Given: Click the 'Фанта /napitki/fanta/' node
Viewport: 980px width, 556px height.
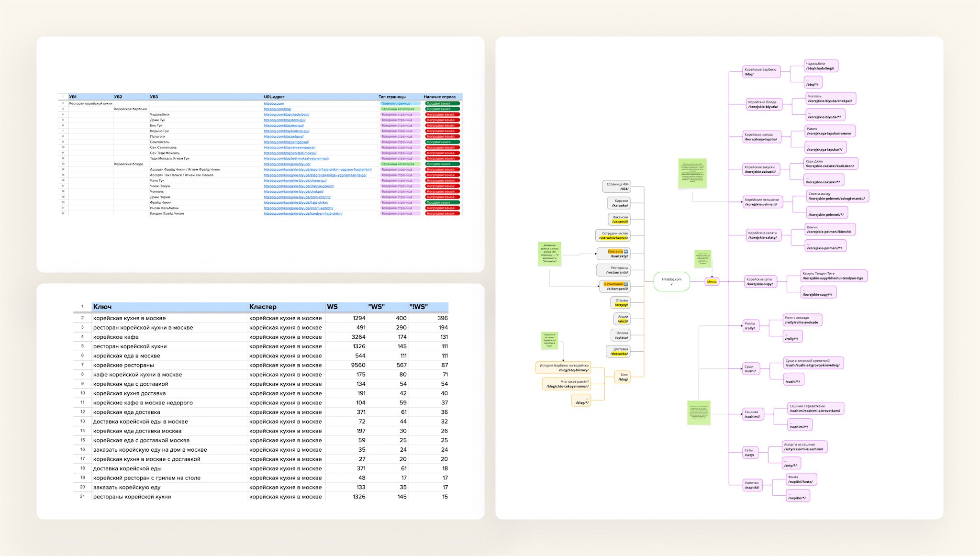Looking at the screenshot, I should tap(801, 479).
